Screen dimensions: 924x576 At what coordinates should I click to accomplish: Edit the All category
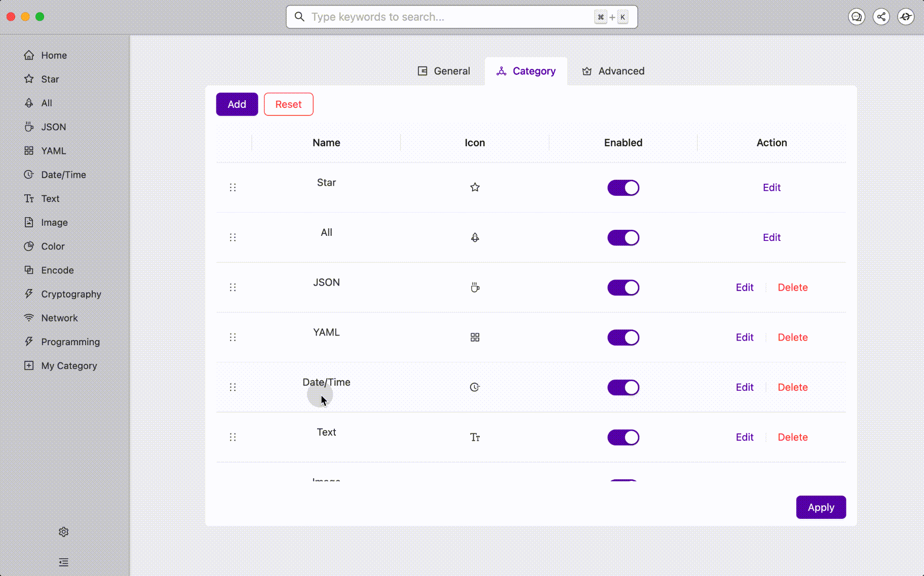pos(772,237)
